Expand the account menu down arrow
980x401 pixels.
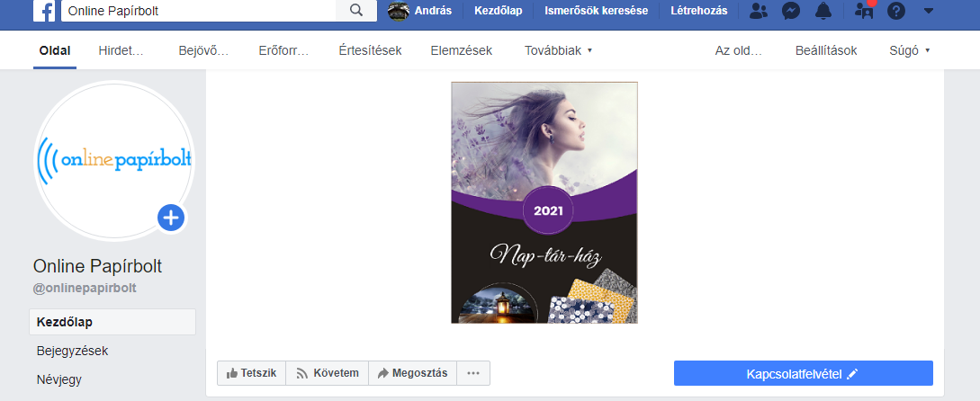point(929,11)
